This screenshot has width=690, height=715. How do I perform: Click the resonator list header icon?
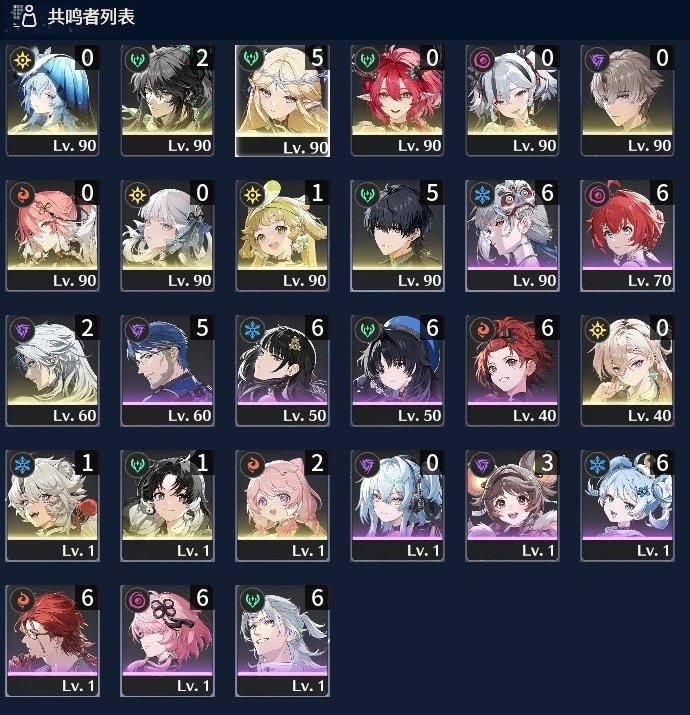point(24,16)
